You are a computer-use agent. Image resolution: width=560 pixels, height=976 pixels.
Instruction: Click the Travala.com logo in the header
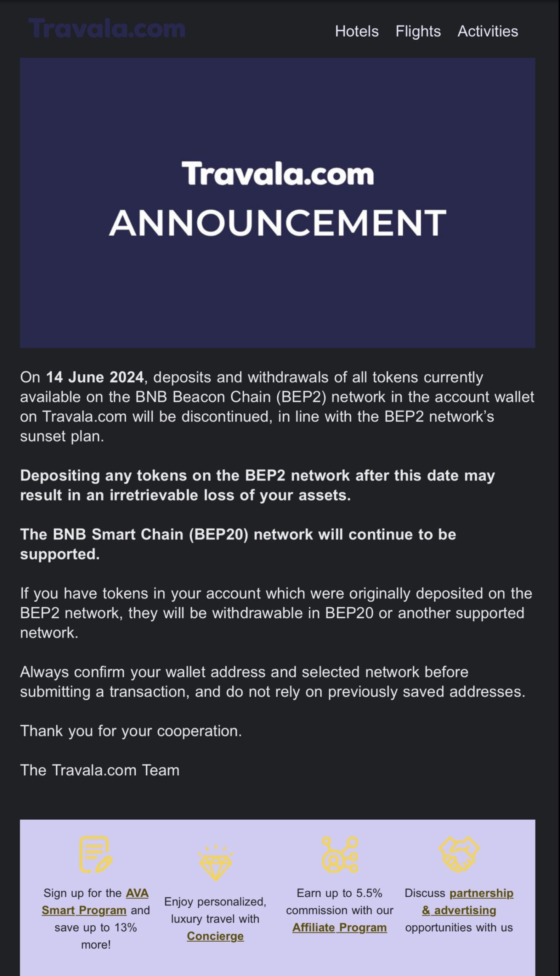(107, 29)
